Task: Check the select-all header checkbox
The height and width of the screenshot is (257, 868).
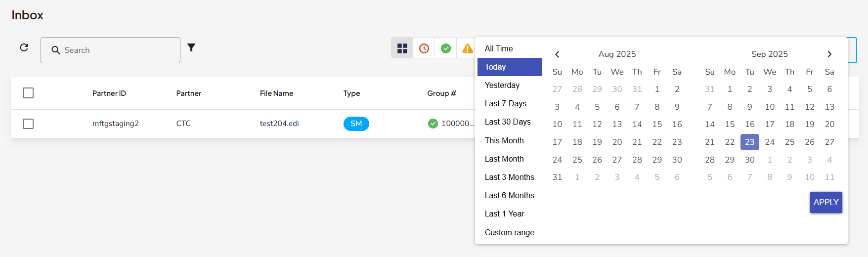Action: coord(28,93)
